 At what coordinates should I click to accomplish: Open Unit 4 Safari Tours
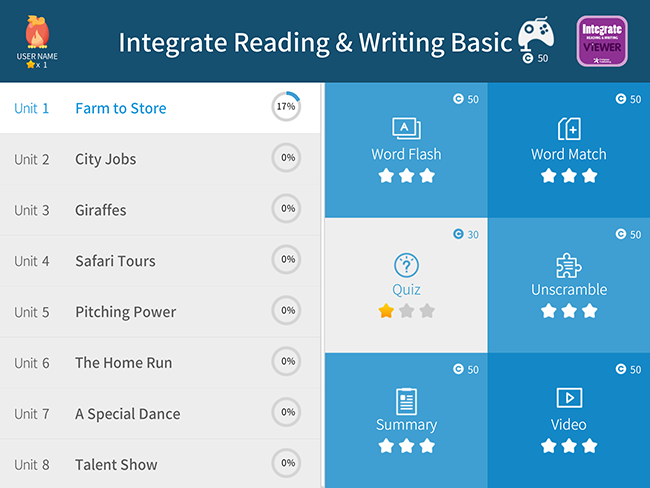[x=160, y=261]
